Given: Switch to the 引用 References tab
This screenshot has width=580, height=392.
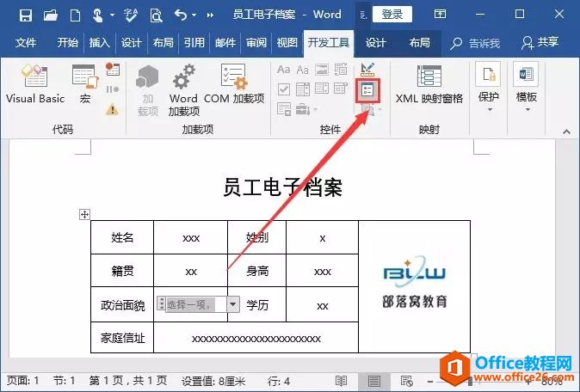Looking at the screenshot, I should (x=194, y=43).
